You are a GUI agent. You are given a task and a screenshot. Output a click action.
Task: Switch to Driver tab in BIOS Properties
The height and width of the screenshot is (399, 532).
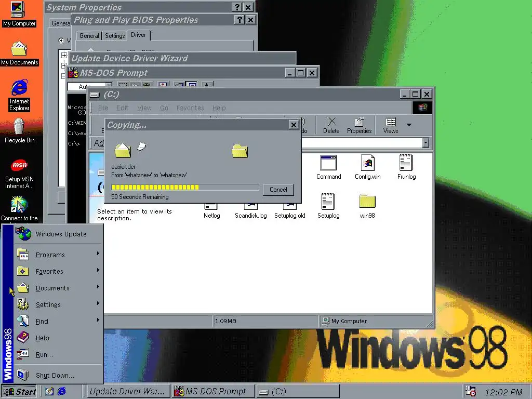point(138,35)
